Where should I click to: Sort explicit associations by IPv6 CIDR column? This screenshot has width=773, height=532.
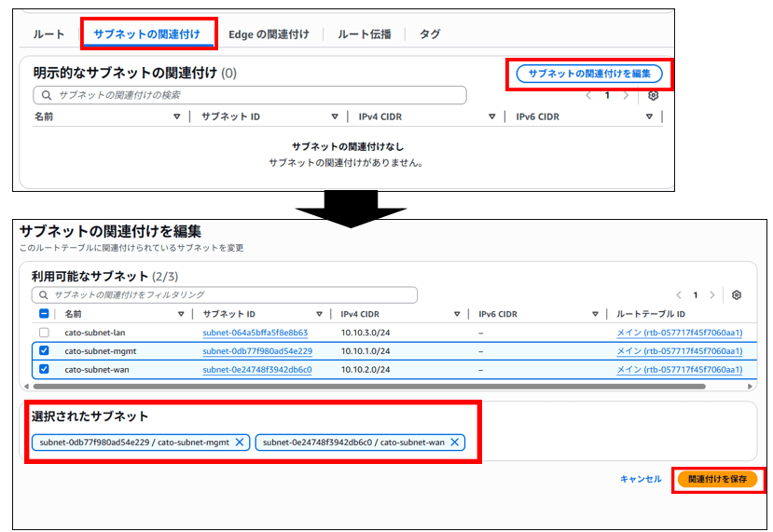pos(649,116)
